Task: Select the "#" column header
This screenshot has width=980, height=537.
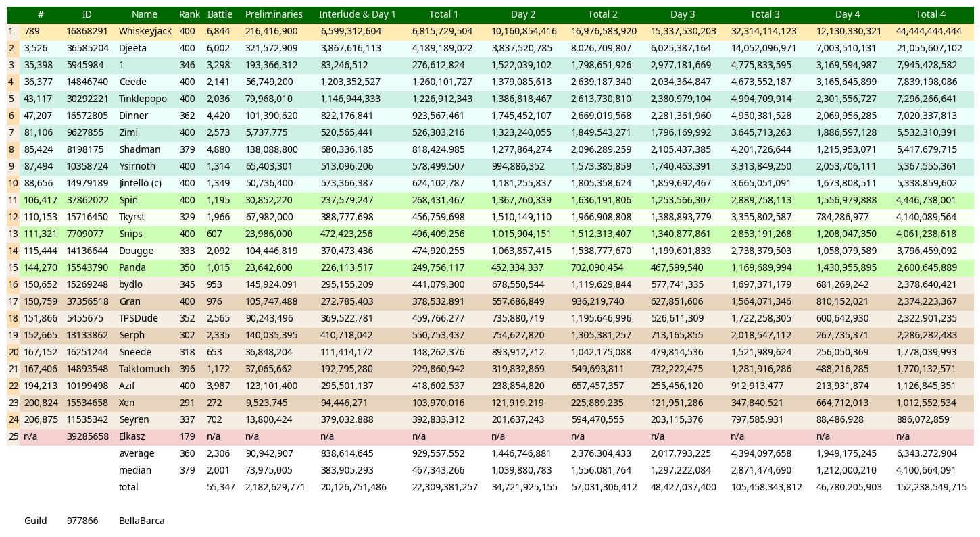Action: pos(41,14)
